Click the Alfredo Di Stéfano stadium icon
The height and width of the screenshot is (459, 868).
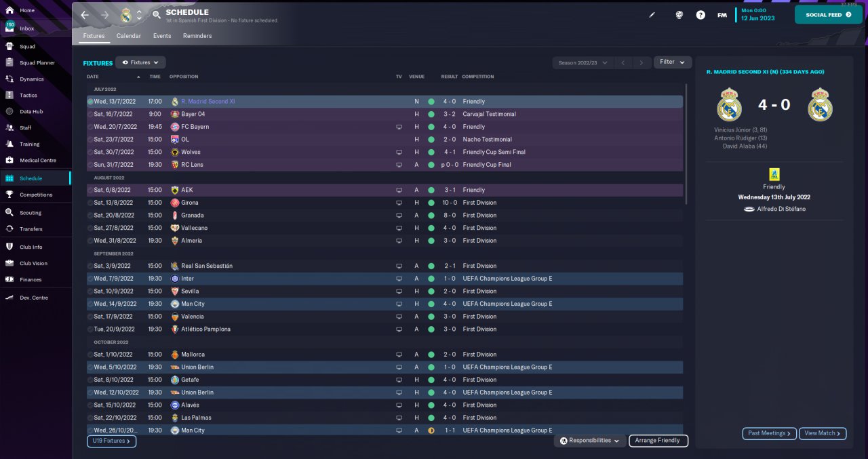click(749, 209)
